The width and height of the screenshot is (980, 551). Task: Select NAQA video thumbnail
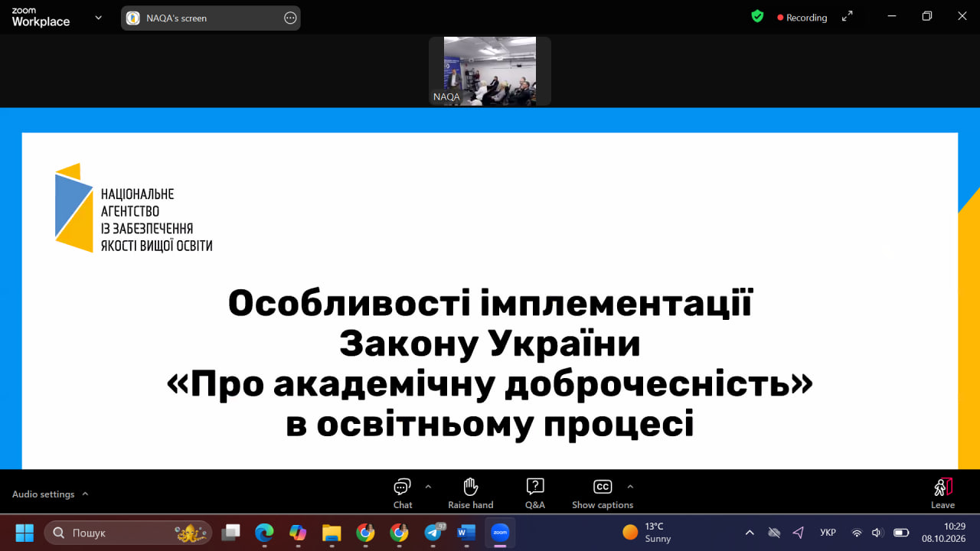pos(490,71)
